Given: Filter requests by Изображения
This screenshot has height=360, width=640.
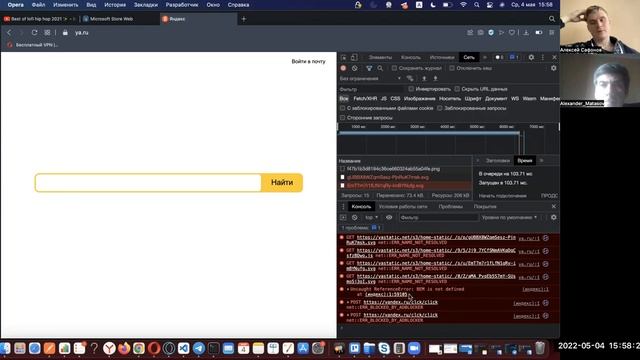Looking at the screenshot, I should click(x=420, y=99).
